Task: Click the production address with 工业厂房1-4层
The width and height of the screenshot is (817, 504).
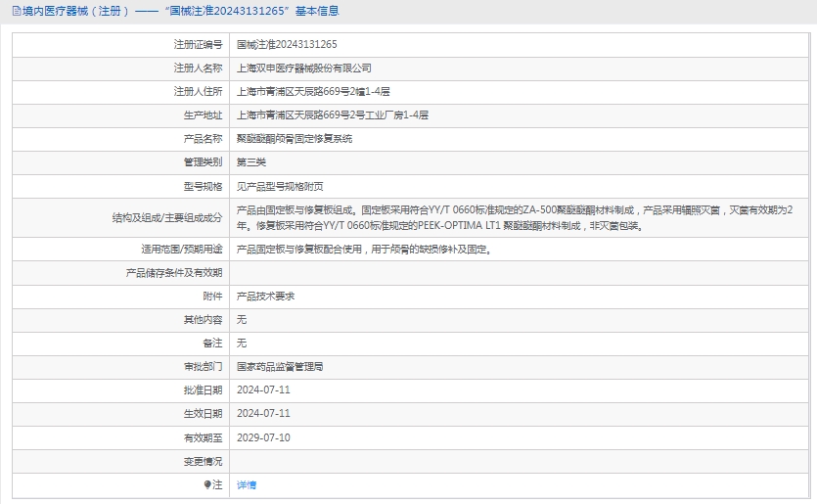Action: coord(333,115)
